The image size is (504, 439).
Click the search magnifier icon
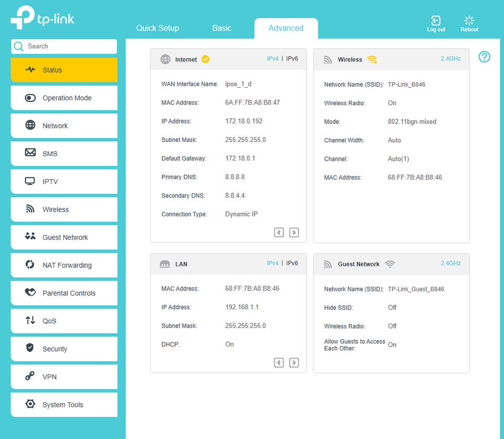tap(19, 46)
